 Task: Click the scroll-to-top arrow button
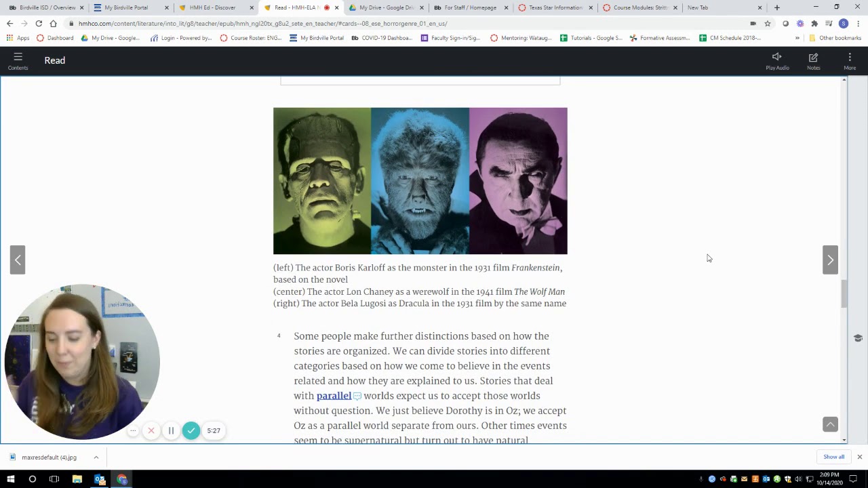pyautogui.click(x=830, y=424)
